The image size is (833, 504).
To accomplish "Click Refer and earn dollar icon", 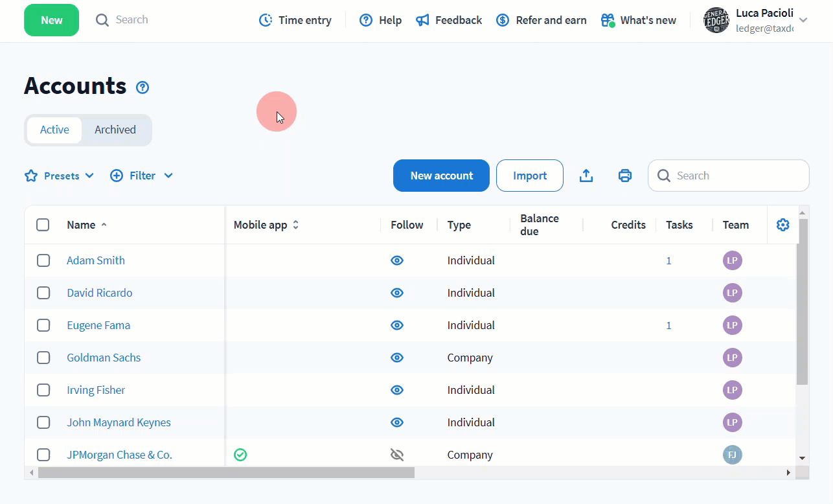I will click(x=503, y=20).
